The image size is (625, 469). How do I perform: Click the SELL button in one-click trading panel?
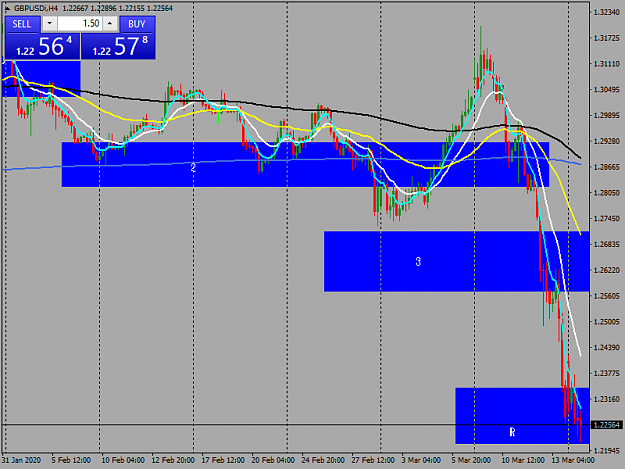(x=22, y=24)
